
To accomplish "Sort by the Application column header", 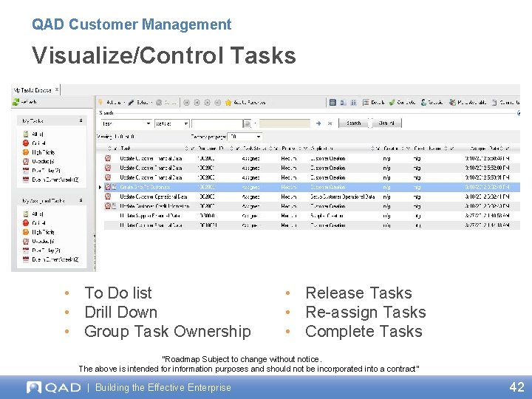I will tap(321, 149).
